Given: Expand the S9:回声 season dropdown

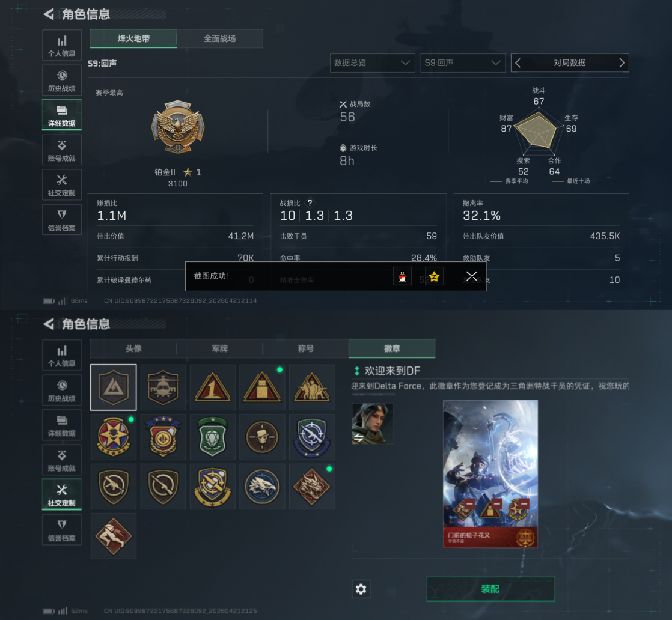Looking at the screenshot, I should (x=463, y=63).
